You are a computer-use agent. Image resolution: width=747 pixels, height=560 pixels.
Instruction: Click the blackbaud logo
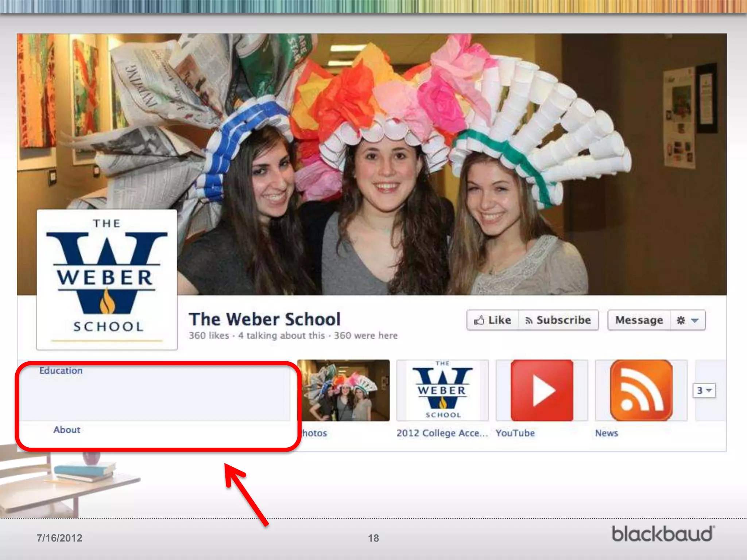coord(663,534)
